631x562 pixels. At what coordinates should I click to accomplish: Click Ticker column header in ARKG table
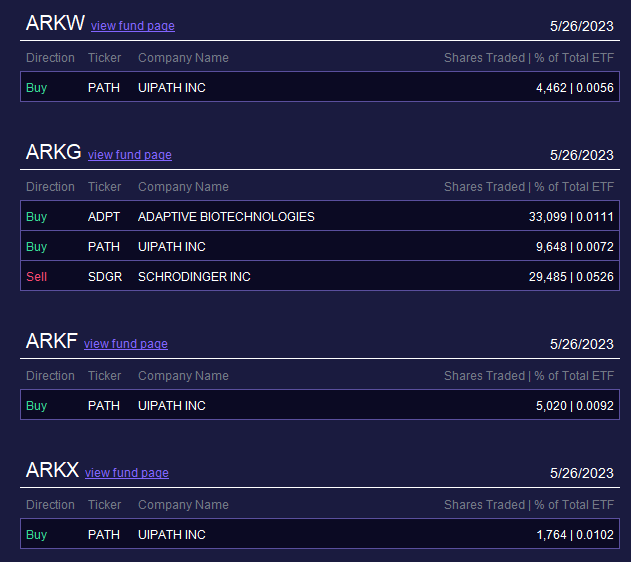click(105, 187)
